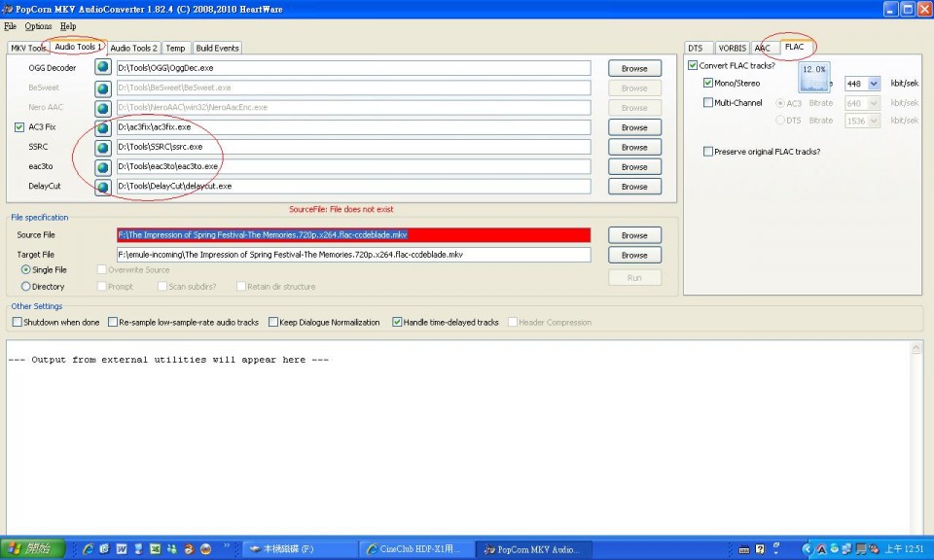This screenshot has height=560, width=934.
Task: Switch to CineClub HDP-X1 taskbar window
Action: pyautogui.click(x=417, y=549)
